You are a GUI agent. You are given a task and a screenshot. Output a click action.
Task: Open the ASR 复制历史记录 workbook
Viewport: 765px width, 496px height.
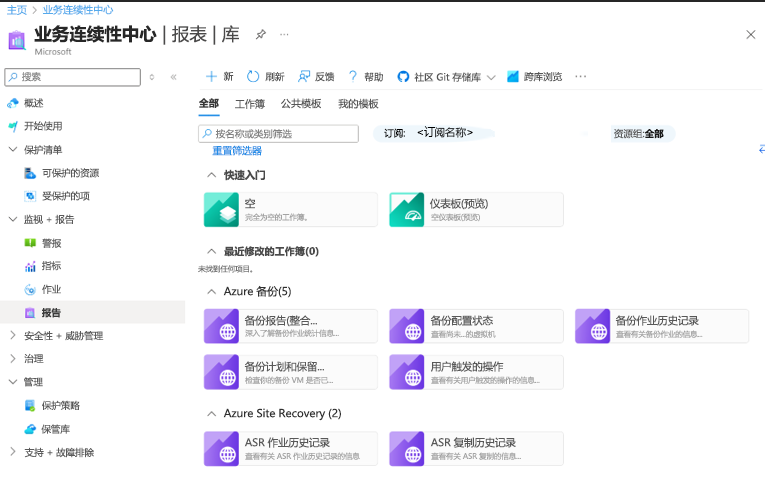(x=476, y=449)
